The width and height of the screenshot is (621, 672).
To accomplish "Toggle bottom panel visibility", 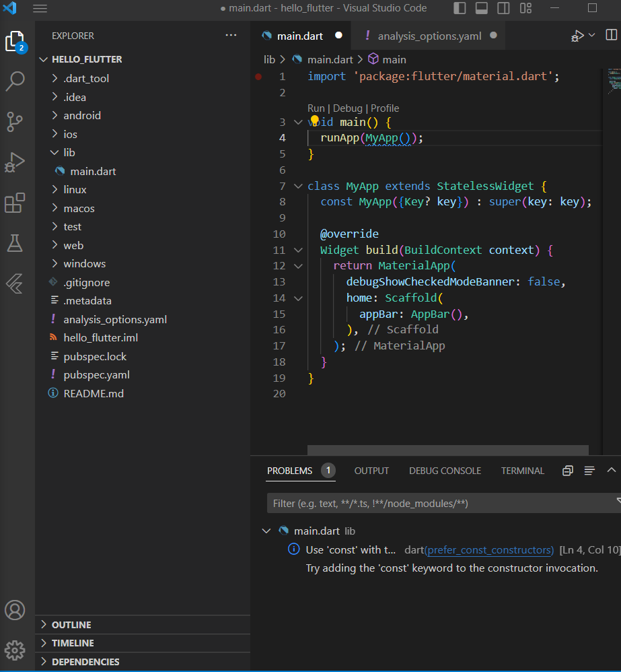I will (x=481, y=8).
